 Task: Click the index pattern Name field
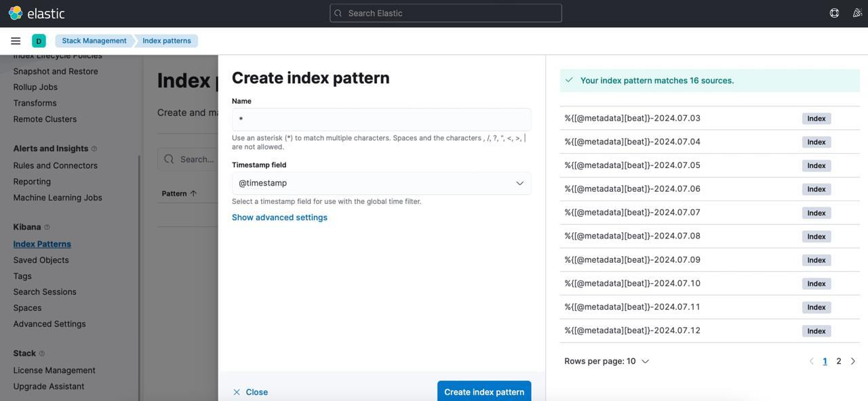[x=381, y=119]
